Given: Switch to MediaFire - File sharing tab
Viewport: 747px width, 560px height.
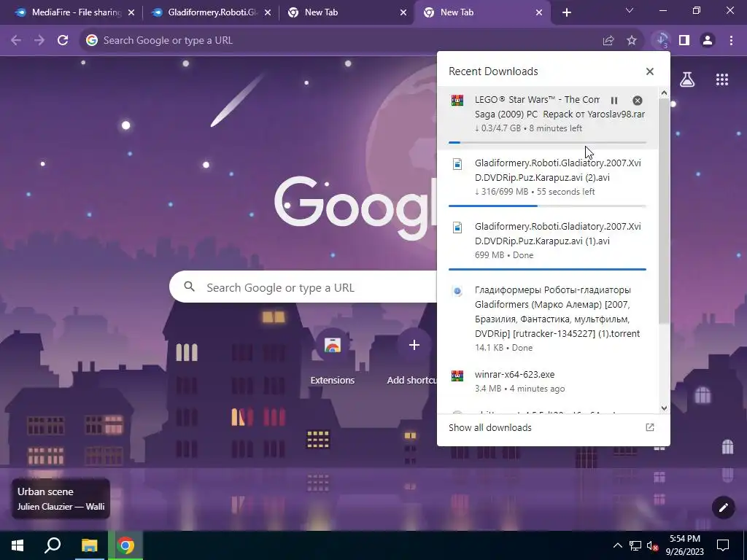Looking at the screenshot, I should click(76, 12).
